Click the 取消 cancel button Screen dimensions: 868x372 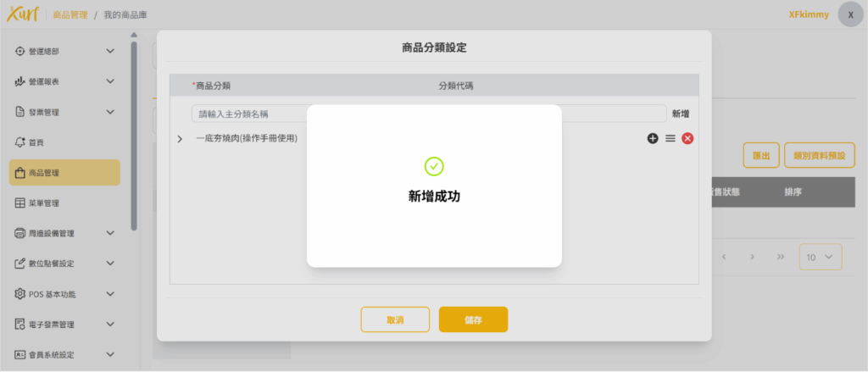tap(395, 319)
